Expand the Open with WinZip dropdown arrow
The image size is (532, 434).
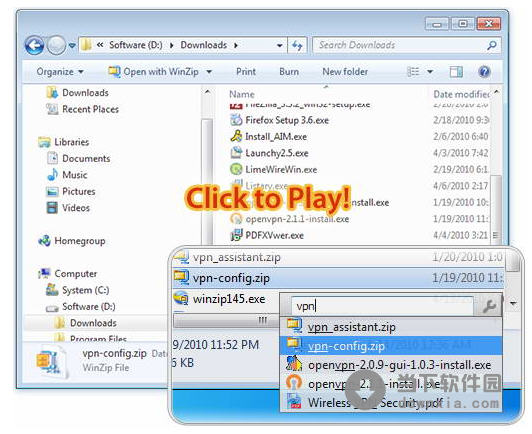pyautogui.click(x=209, y=72)
